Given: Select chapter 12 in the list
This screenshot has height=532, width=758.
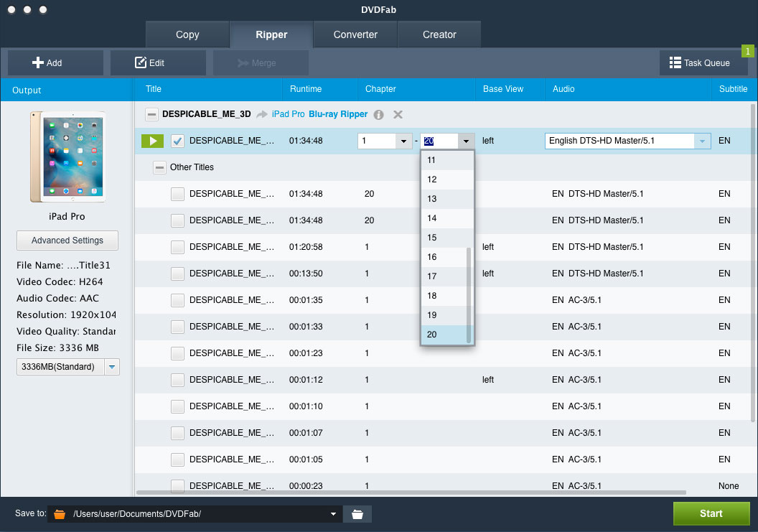Looking at the screenshot, I should [445, 179].
